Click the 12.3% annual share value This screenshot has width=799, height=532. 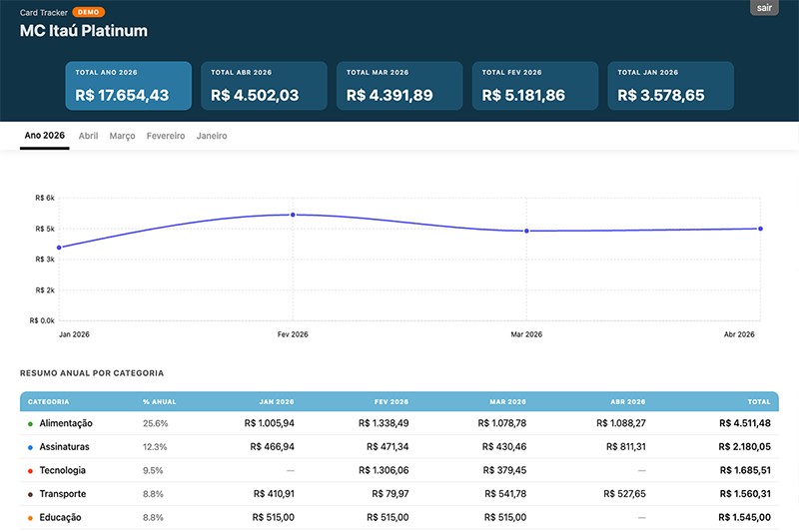[x=155, y=447]
